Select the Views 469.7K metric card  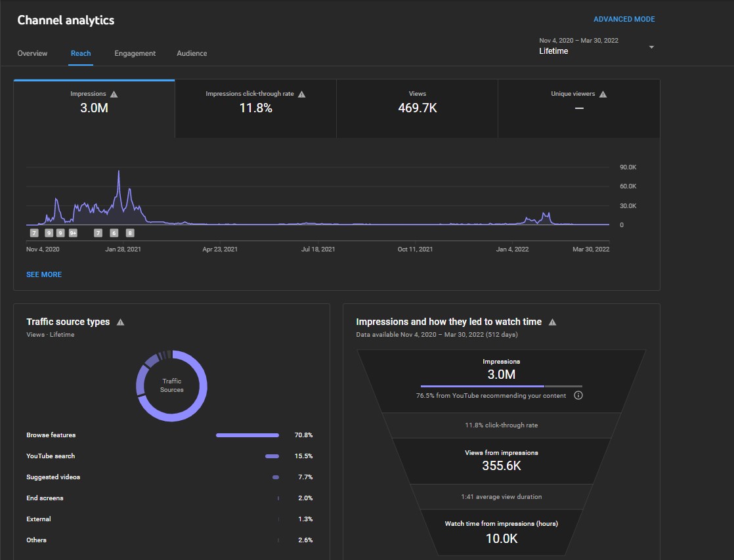417,108
